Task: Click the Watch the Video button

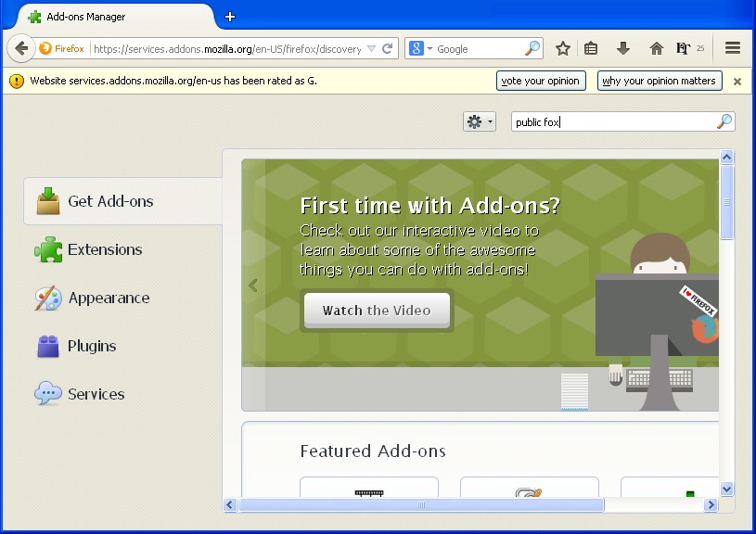Action: tap(377, 311)
